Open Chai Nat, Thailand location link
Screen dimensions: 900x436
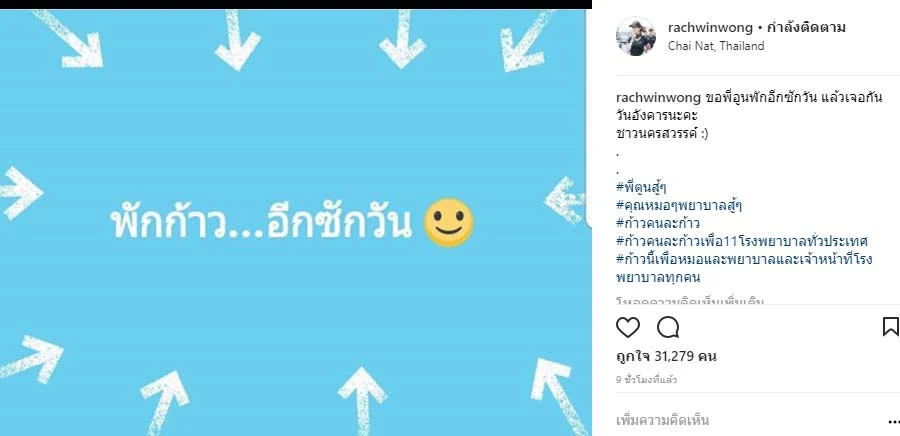(x=716, y=46)
